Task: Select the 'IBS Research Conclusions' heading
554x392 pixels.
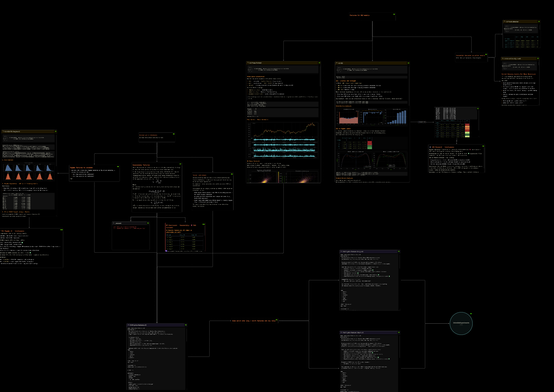Action: pos(443,147)
